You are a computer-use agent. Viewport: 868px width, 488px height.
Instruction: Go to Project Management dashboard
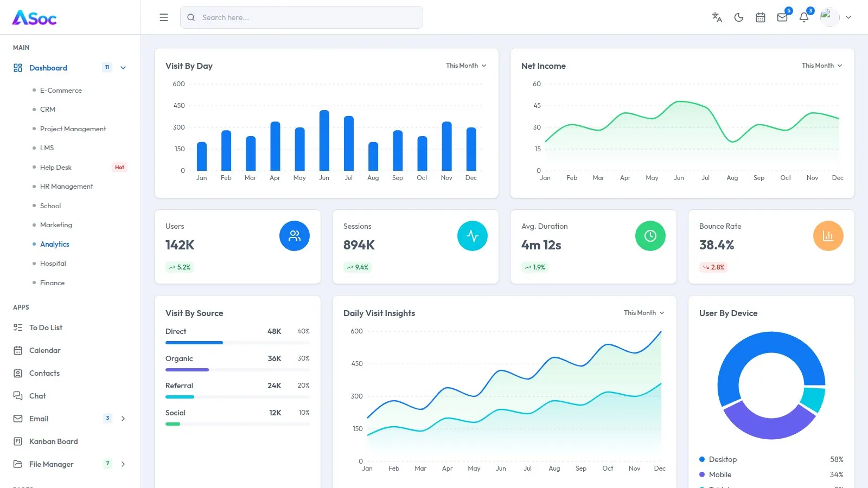[73, 129]
